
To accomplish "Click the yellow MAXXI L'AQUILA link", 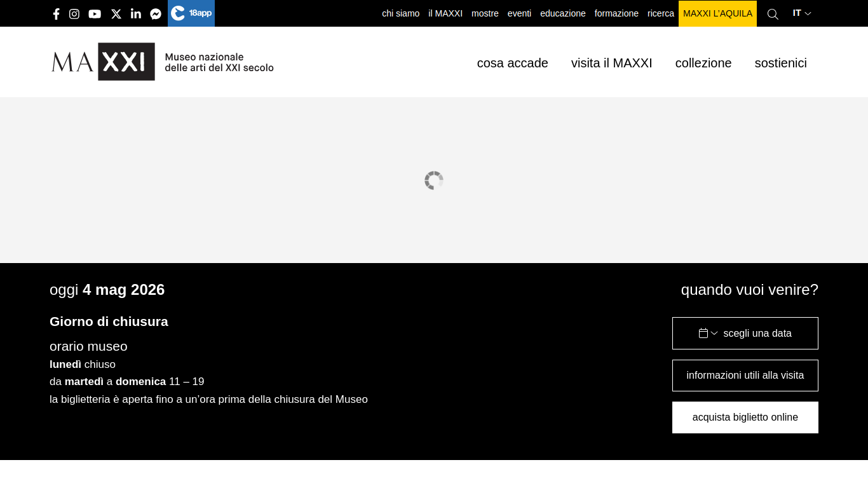I will pos(717,13).
